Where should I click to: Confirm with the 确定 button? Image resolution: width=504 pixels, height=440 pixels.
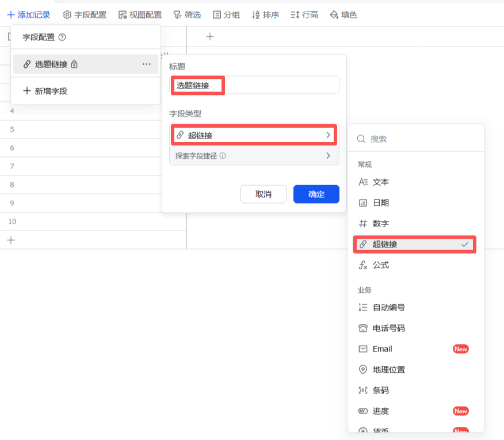pos(317,194)
